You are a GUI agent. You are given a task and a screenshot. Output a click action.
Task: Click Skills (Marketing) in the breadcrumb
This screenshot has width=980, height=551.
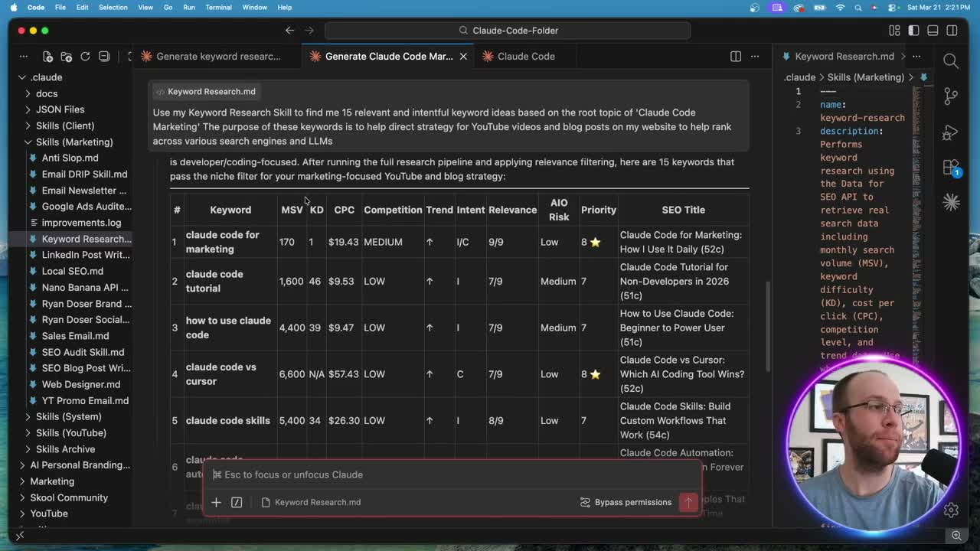[x=866, y=77]
